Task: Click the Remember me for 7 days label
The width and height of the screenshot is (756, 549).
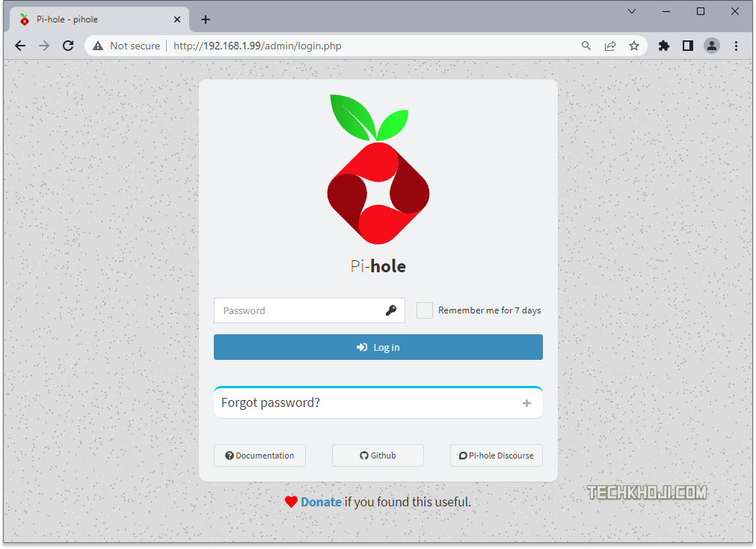Action: click(489, 310)
